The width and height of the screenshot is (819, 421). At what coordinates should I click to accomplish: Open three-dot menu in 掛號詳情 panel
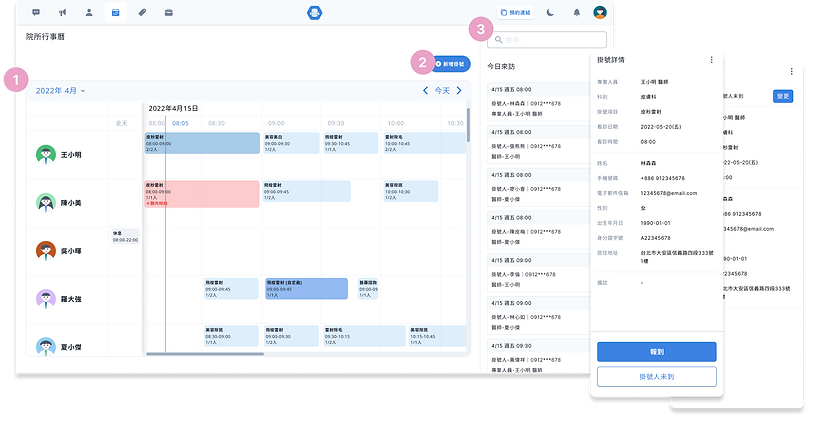pos(711,60)
